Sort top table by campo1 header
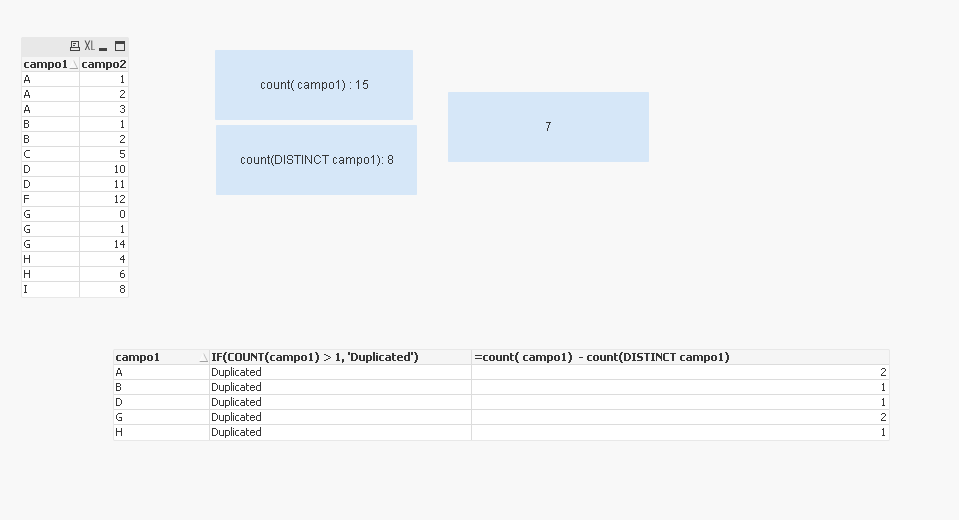 tap(46, 64)
